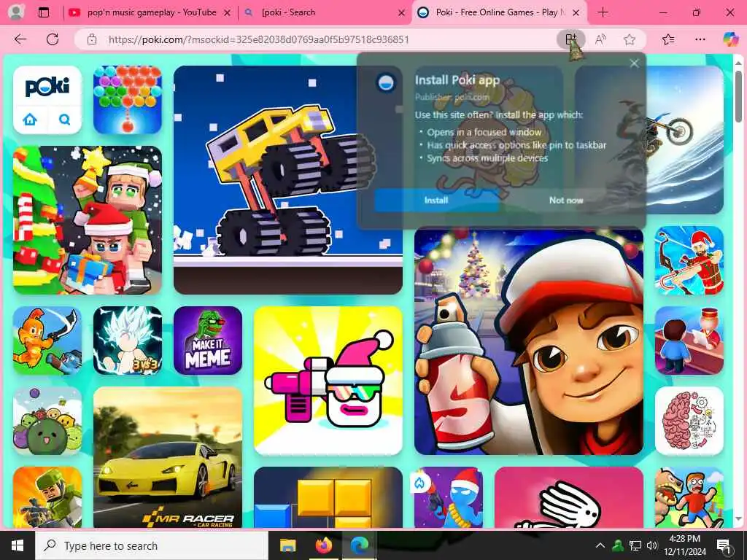Open the network status icon
This screenshot has height=560, width=747.
[635, 545]
